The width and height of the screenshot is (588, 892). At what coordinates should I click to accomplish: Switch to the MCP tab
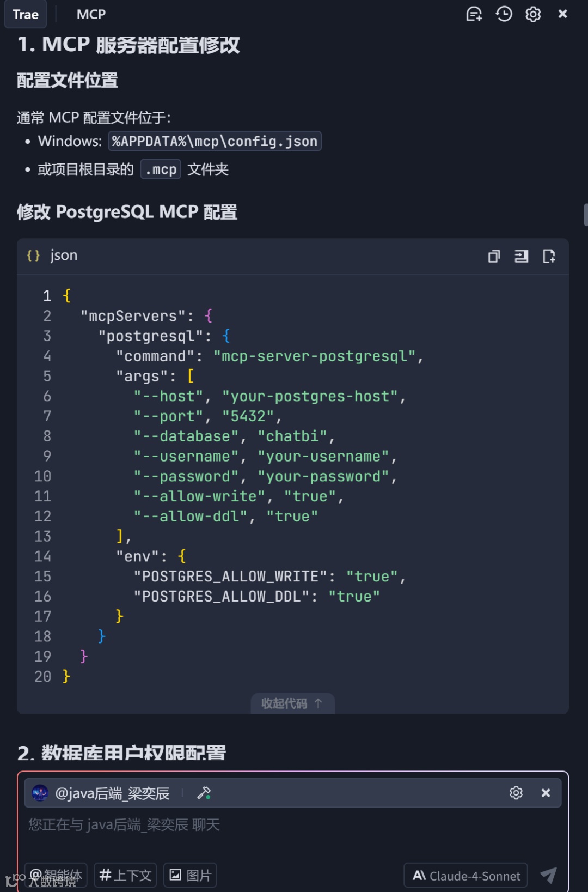(91, 14)
